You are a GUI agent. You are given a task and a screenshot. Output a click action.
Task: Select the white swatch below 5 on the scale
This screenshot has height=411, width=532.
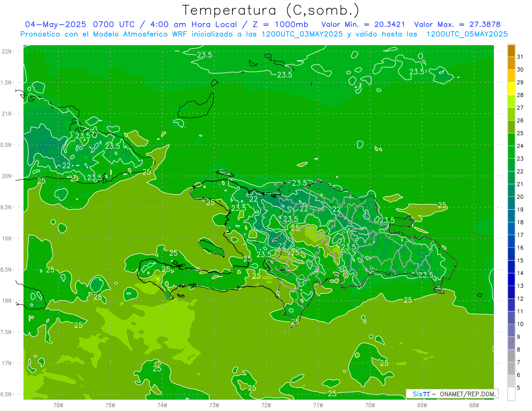point(511,394)
